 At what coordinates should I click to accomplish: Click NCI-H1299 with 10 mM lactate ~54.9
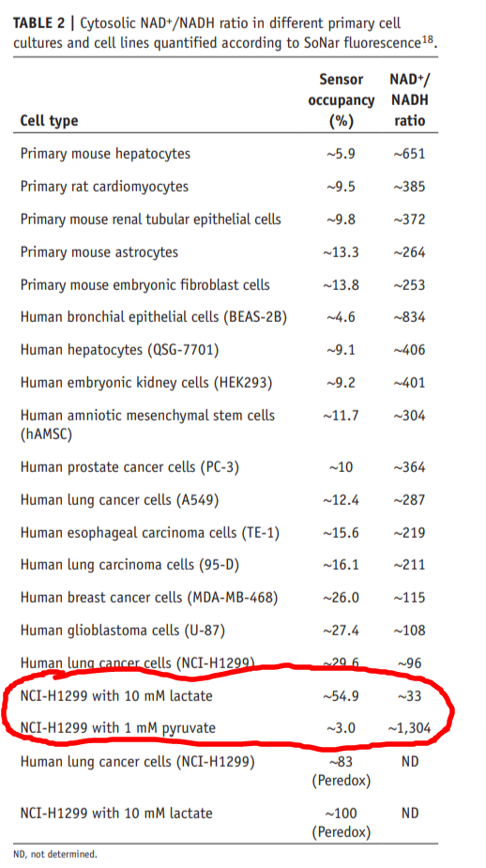coord(341,696)
